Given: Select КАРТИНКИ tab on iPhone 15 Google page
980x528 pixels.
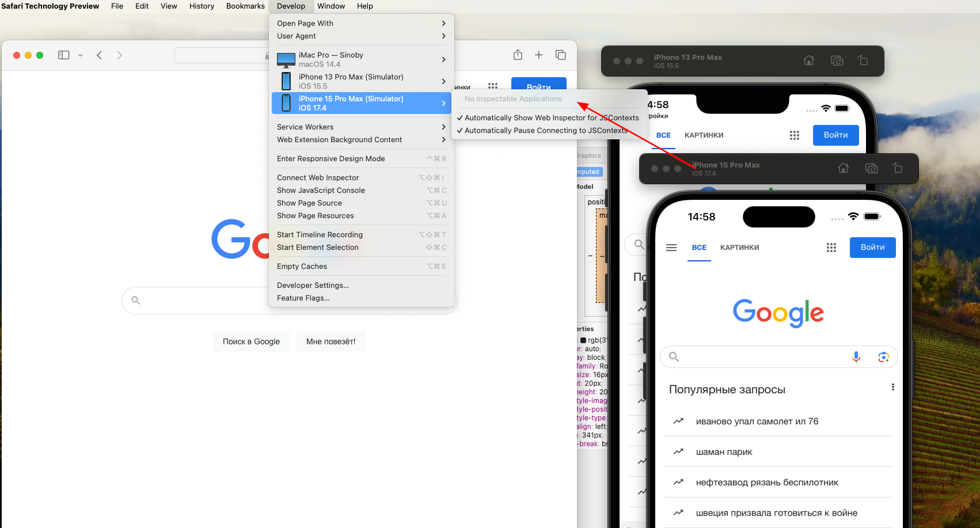Looking at the screenshot, I should pyautogui.click(x=739, y=248).
